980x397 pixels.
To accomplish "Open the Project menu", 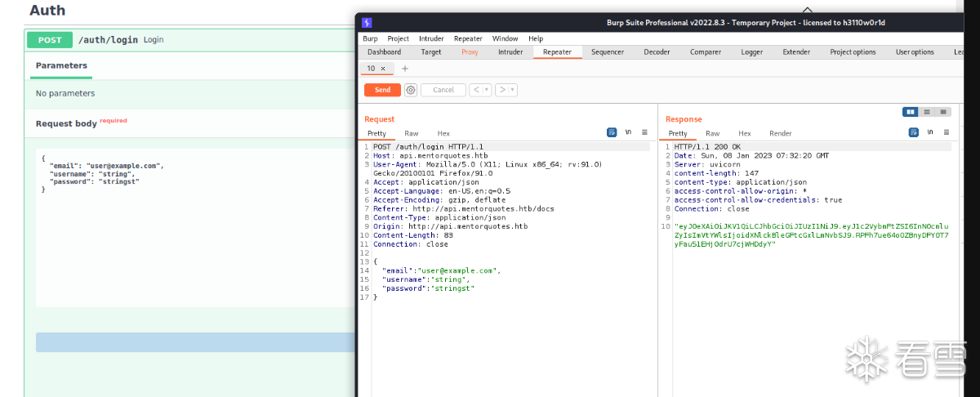I will 399,38.
